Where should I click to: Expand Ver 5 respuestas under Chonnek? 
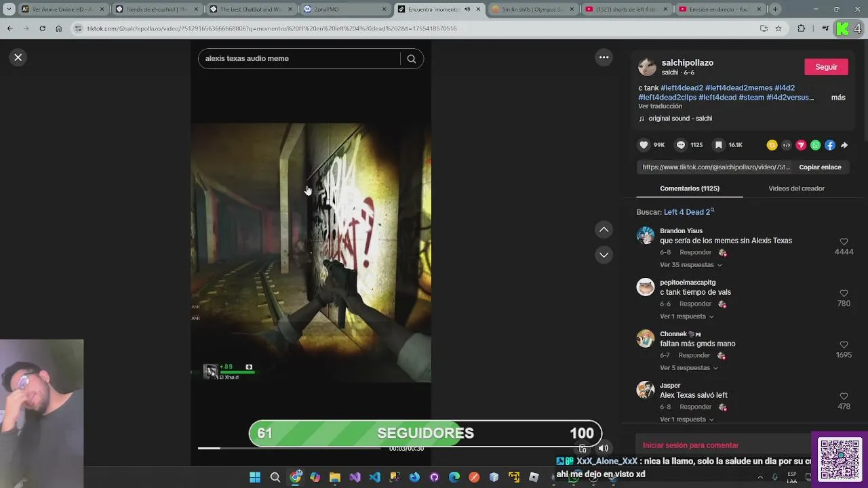(x=689, y=368)
